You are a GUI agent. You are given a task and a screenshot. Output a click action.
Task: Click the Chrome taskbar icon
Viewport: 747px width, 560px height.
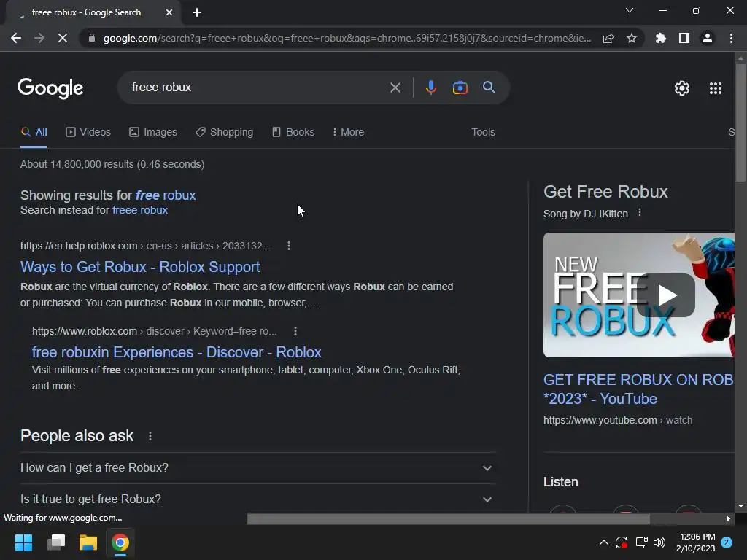point(120,542)
